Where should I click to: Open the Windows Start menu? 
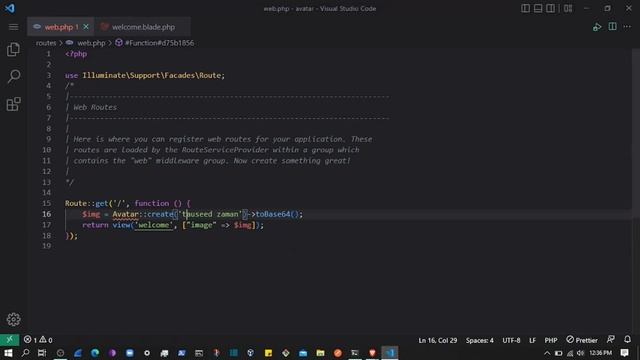click(8, 353)
